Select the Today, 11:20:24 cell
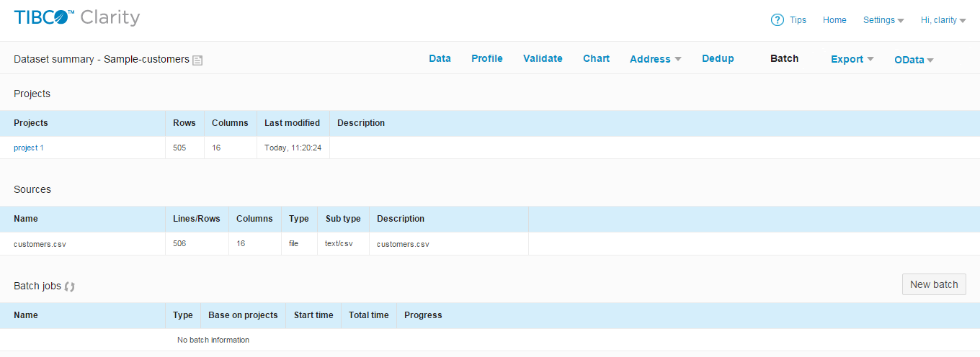Screen dimensions: 980x357 coord(293,148)
